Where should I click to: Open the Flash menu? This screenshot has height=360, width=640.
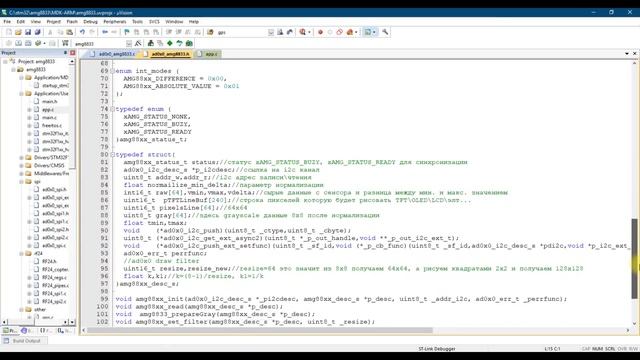click(x=72, y=22)
